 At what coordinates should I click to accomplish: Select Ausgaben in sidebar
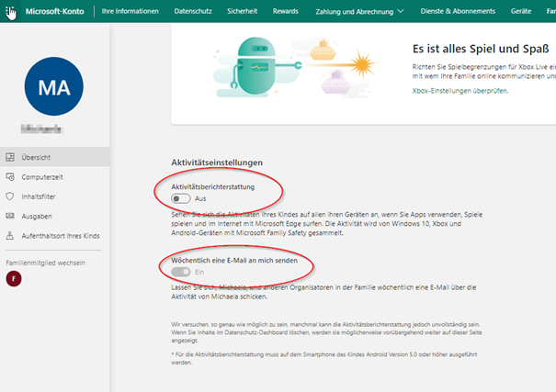pyautogui.click(x=54, y=216)
